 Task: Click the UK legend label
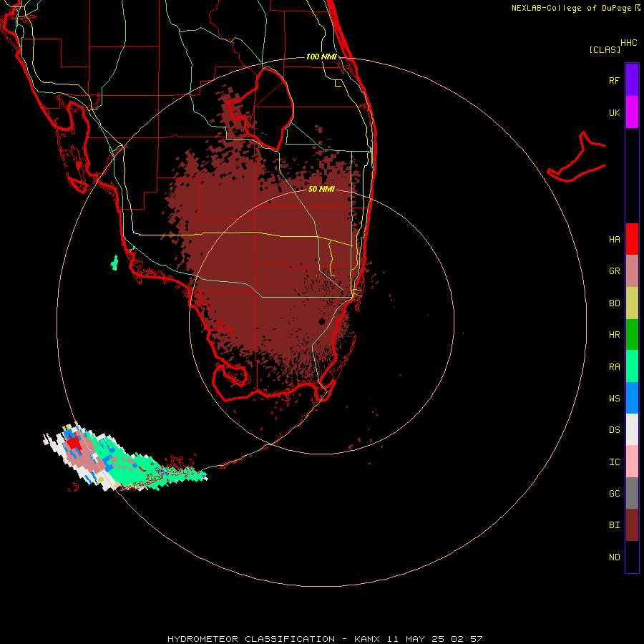[x=615, y=112]
